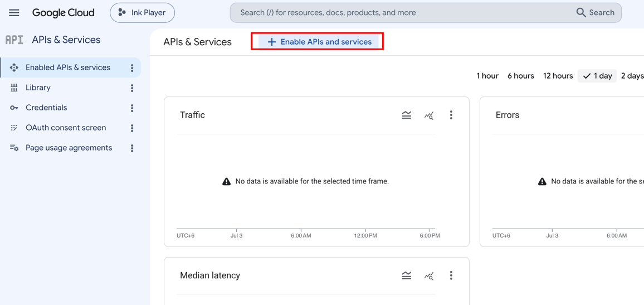Explore Traffic chart data icon

(x=429, y=115)
